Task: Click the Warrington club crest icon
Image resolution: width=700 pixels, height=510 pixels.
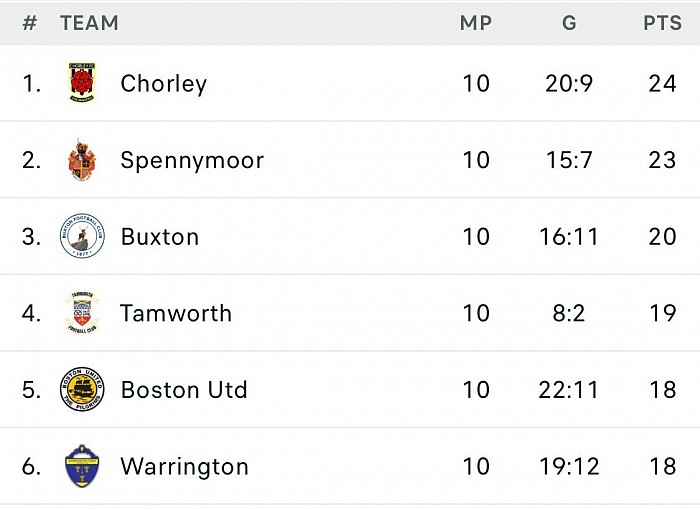Action: [x=82, y=466]
